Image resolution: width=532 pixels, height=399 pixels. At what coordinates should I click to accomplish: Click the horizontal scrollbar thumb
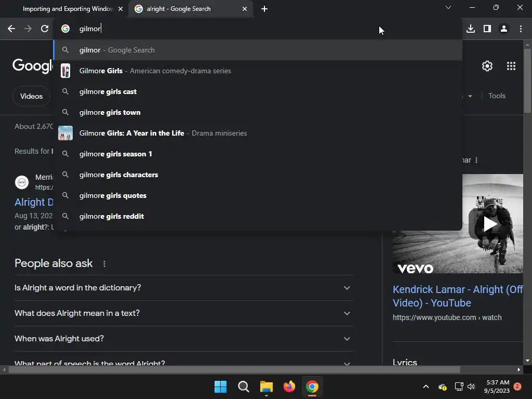point(234,369)
